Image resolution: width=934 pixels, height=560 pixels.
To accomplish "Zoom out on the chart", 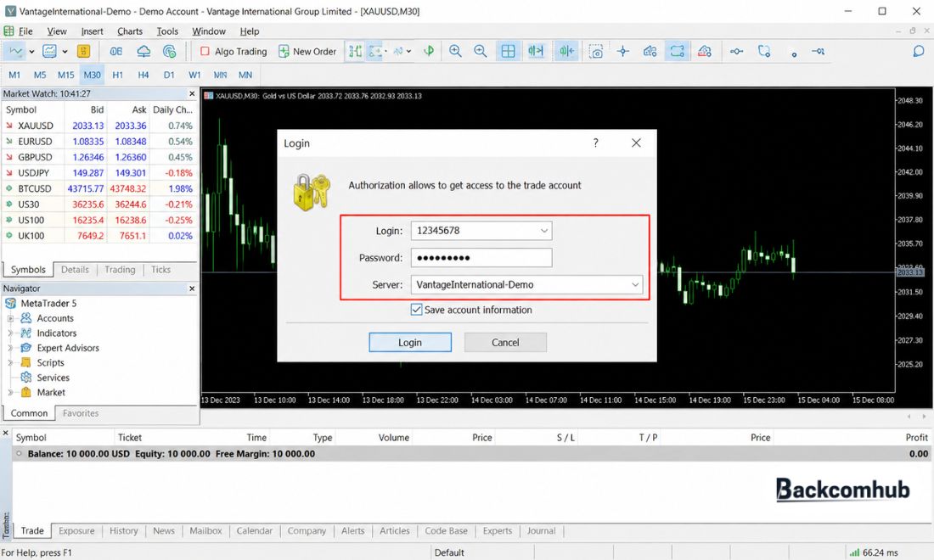I will coord(480,52).
